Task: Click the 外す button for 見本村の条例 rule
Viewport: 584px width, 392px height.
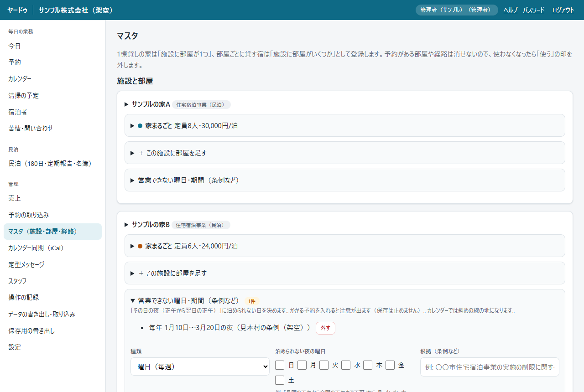Action: click(x=325, y=328)
